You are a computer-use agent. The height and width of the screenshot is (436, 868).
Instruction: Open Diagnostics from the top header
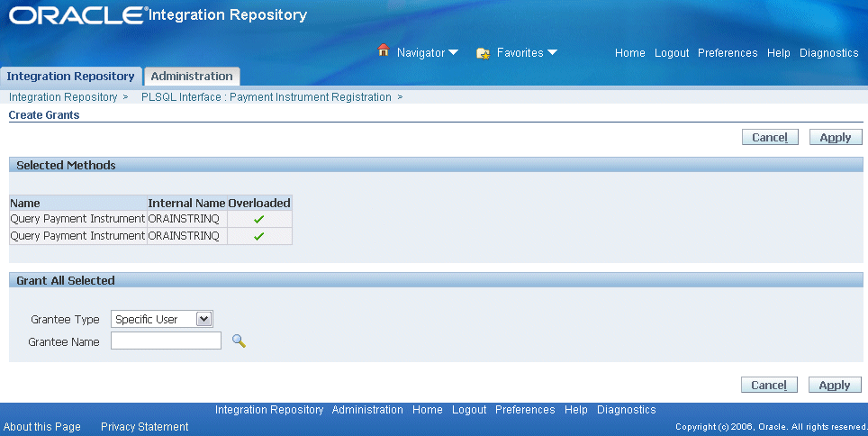tap(828, 53)
